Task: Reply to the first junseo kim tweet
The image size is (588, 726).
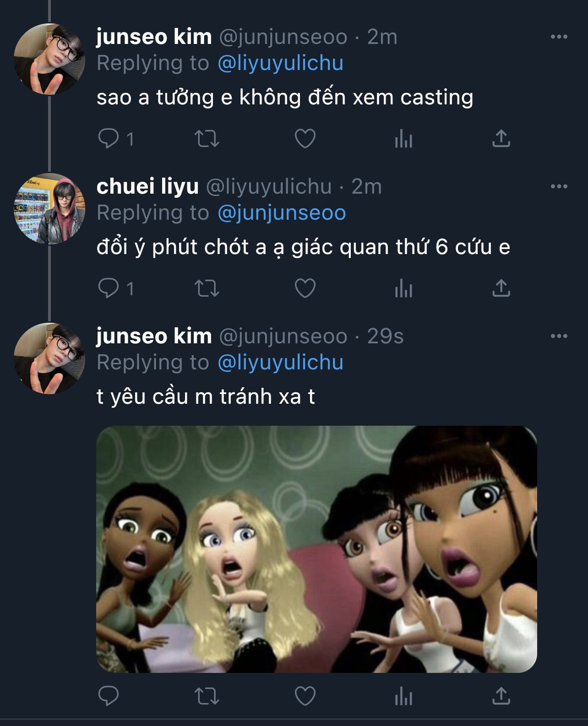Action: (109, 138)
